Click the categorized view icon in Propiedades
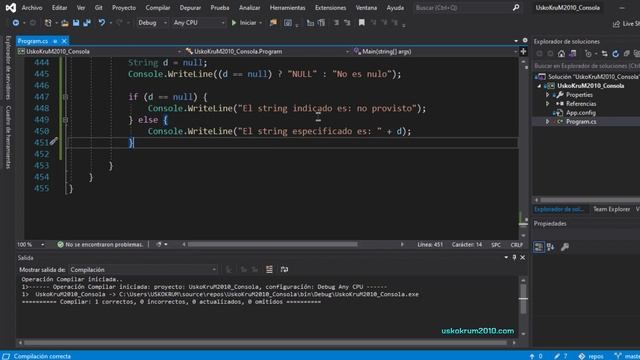The width and height of the screenshot is (640, 360). tap(539, 247)
